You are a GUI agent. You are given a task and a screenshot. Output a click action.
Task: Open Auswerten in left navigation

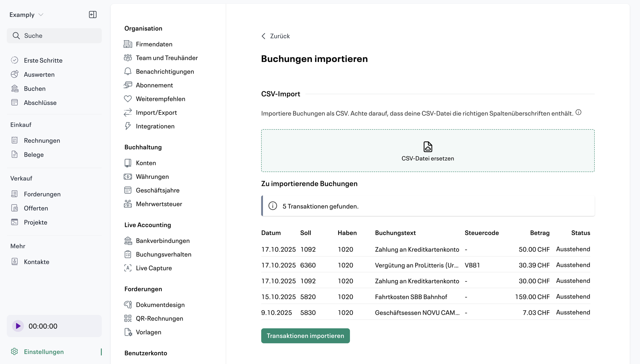coord(39,75)
